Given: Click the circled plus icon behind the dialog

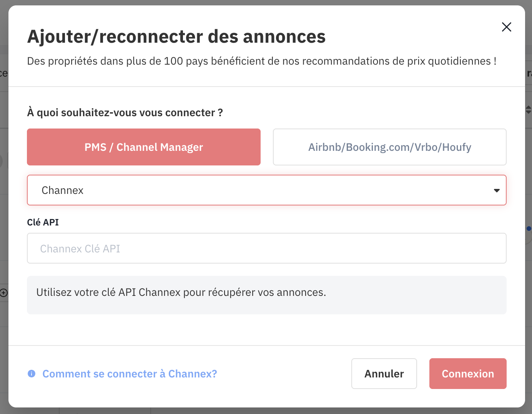Looking at the screenshot, I should [4, 293].
